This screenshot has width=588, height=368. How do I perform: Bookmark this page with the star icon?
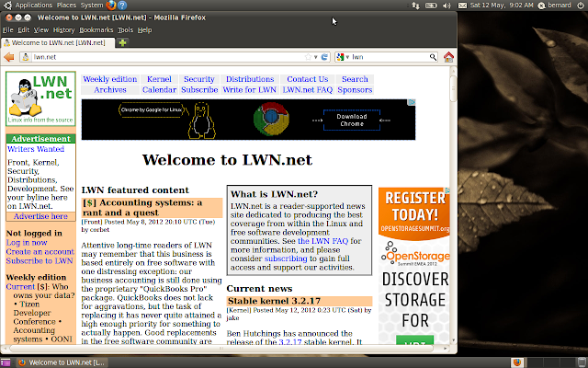(309, 57)
